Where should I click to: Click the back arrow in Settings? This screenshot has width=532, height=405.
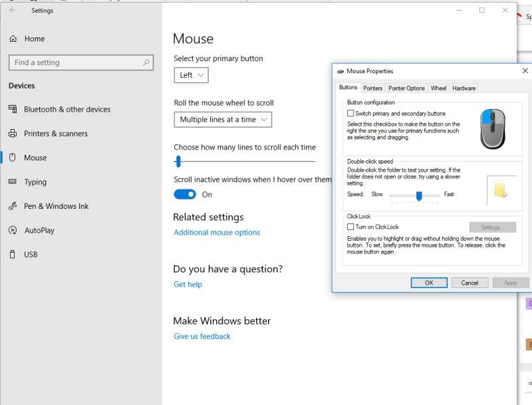click(12, 10)
